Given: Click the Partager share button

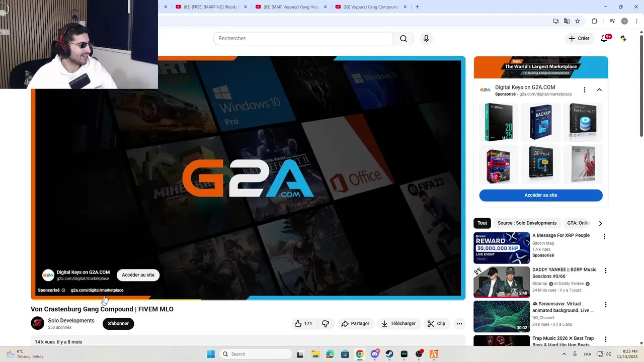Looking at the screenshot, I should point(355,324).
